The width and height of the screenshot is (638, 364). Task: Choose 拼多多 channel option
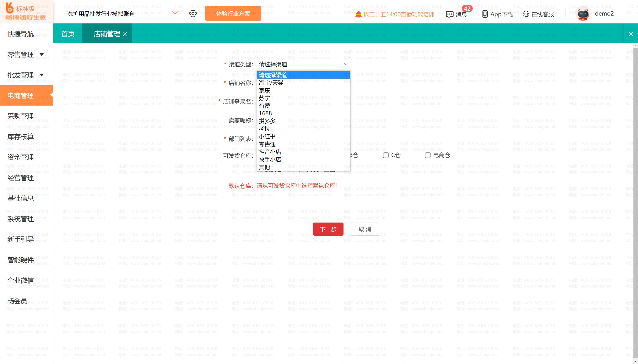(267, 121)
